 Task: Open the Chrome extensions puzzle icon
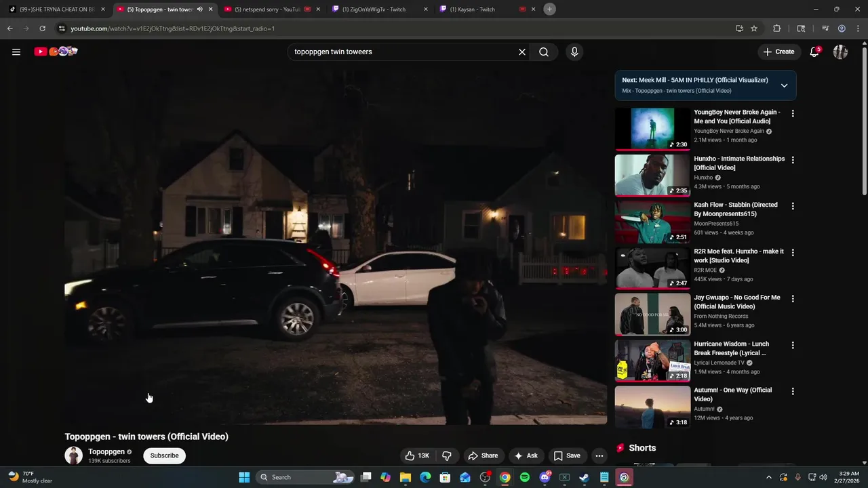[x=777, y=28]
